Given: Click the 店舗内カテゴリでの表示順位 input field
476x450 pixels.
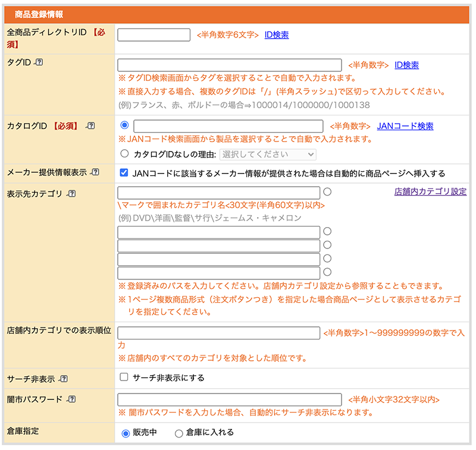Looking at the screenshot, I should point(219,333).
